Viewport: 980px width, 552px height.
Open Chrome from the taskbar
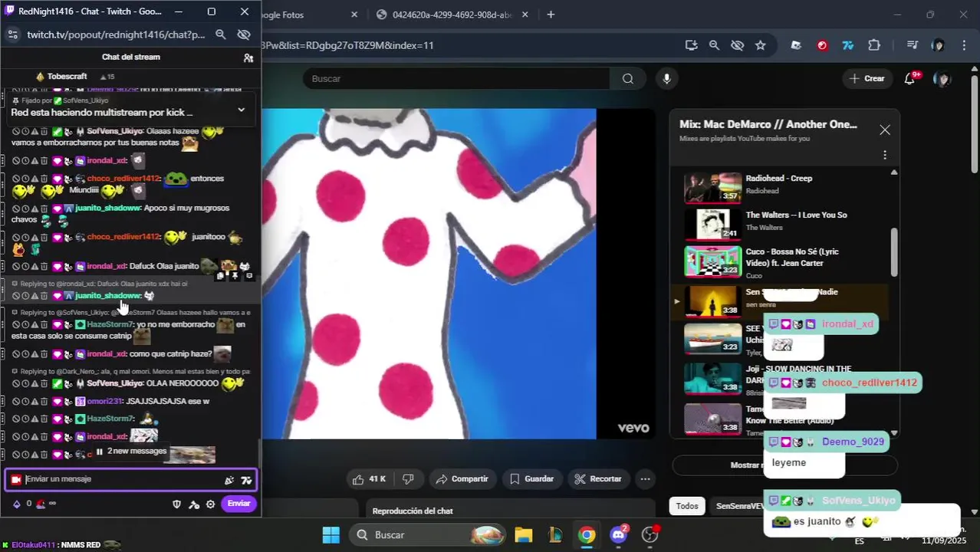[587, 534]
